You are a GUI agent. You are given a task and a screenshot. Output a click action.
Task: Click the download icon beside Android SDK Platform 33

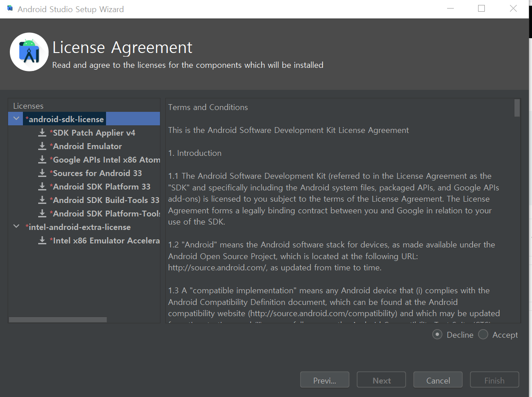coord(42,186)
